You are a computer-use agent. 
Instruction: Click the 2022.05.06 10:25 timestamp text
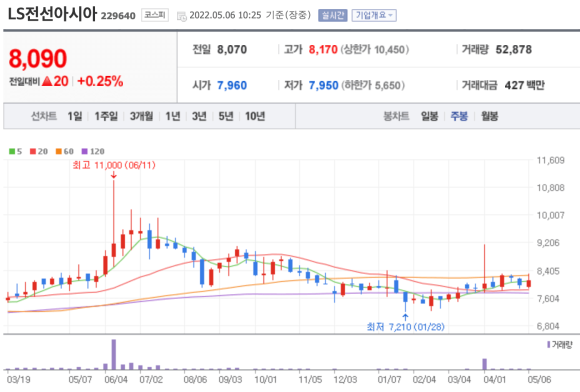click(225, 15)
